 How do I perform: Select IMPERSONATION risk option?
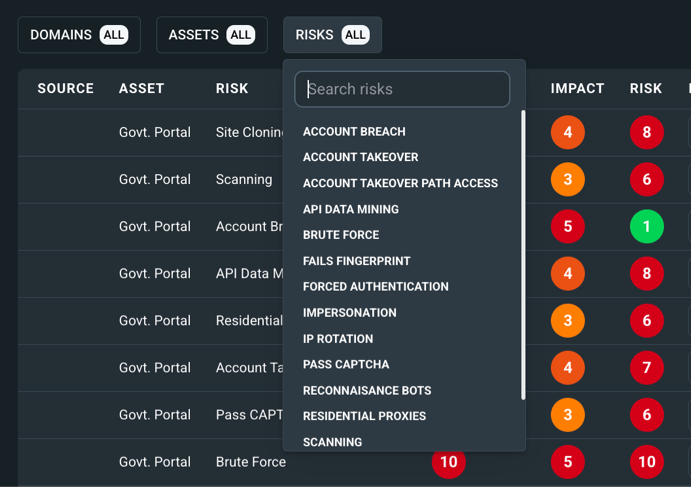point(350,312)
